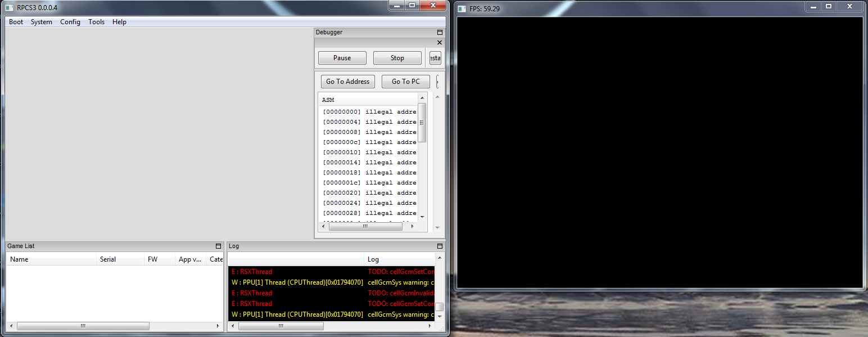Image resolution: width=868 pixels, height=337 pixels.
Task: Click the RPCS3 title bar app icon
Action: (x=10, y=8)
